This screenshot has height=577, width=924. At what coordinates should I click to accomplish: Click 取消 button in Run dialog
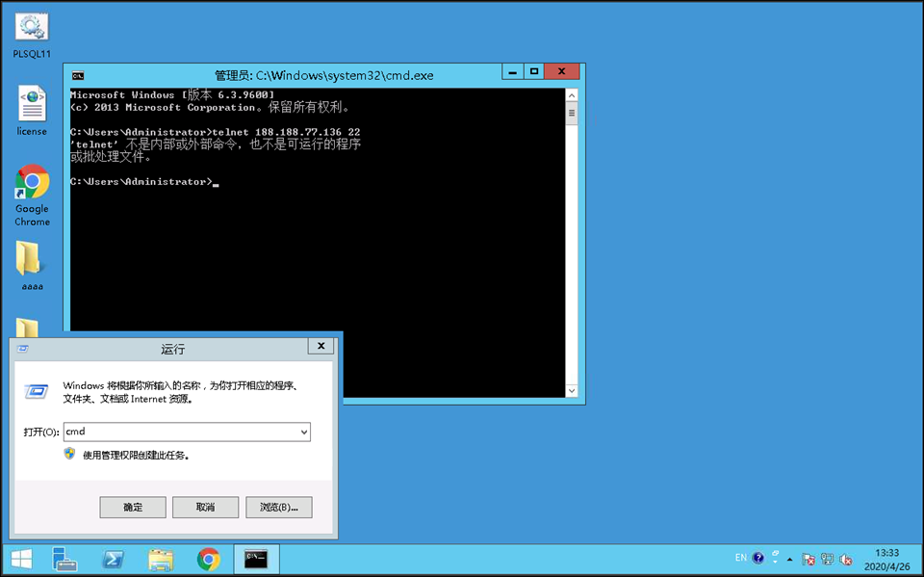(x=205, y=507)
